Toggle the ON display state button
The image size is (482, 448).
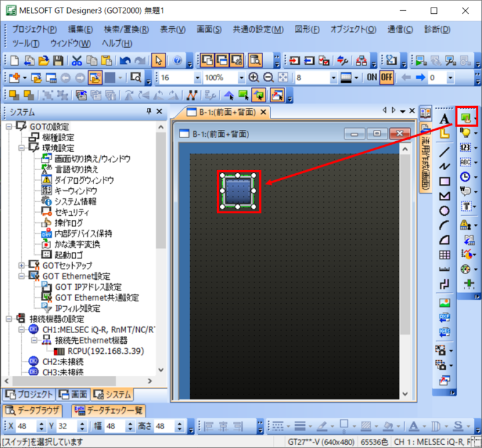371,78
